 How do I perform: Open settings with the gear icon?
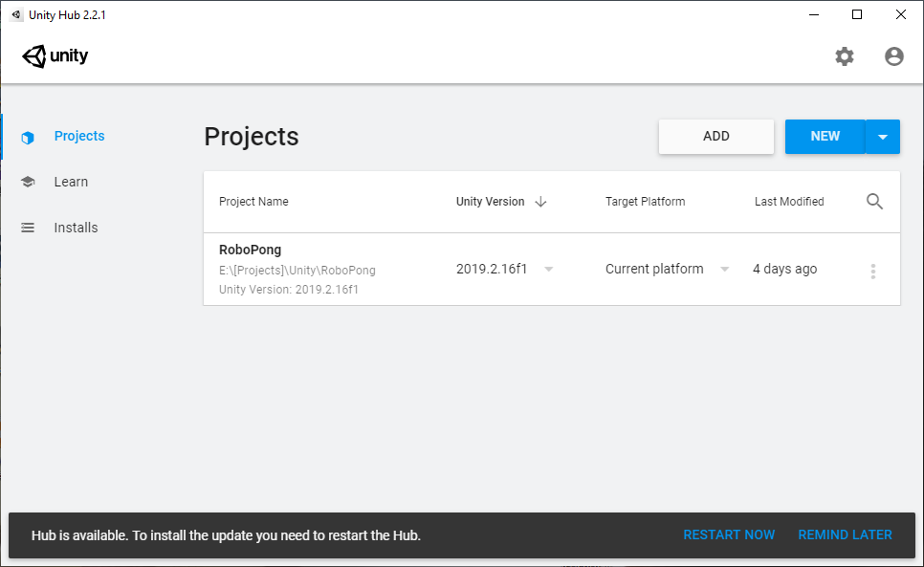[x=845, y=56]
